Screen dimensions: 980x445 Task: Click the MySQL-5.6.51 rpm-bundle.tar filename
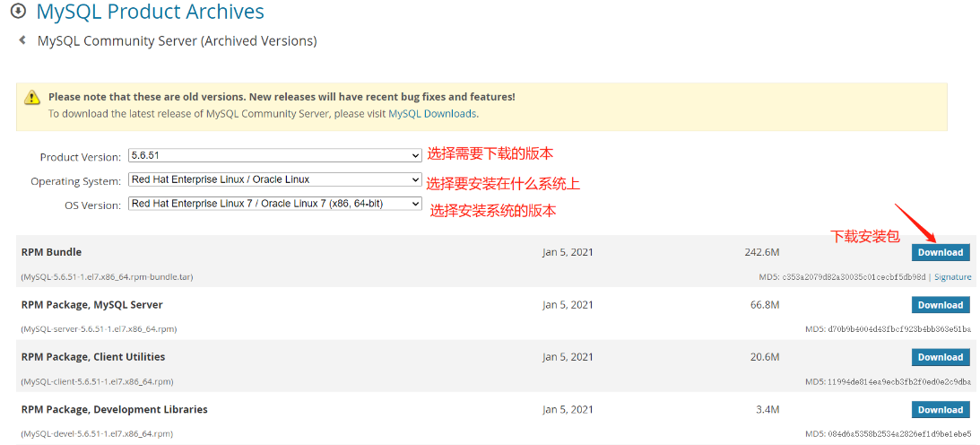point(107,277)
